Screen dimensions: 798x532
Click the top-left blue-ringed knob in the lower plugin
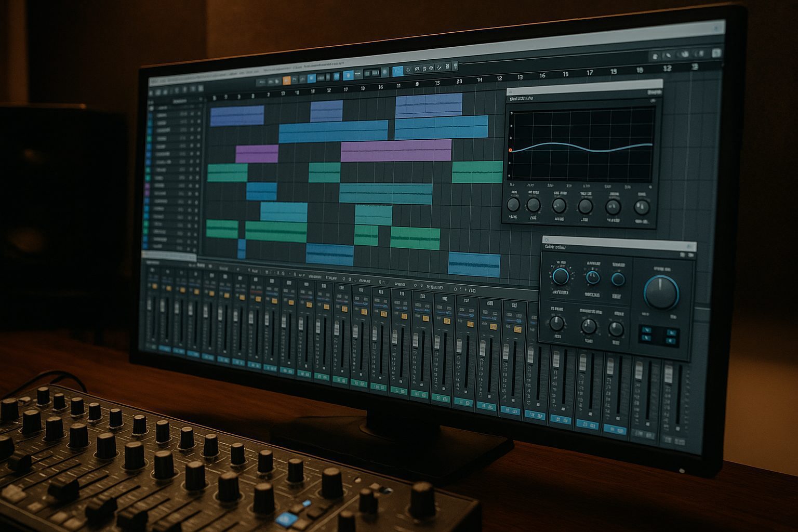coord(561,276)
